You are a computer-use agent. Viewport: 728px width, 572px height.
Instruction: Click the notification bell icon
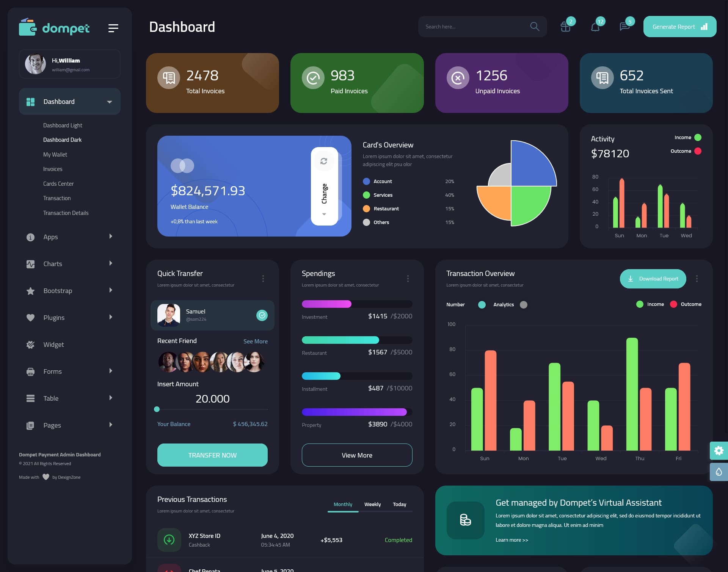tap(595, 27)
